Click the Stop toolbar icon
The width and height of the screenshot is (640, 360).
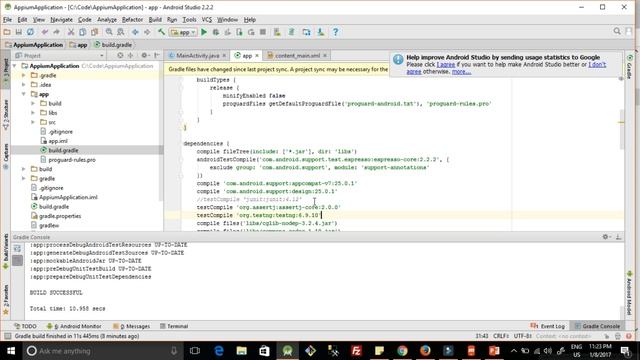point(263,32)
